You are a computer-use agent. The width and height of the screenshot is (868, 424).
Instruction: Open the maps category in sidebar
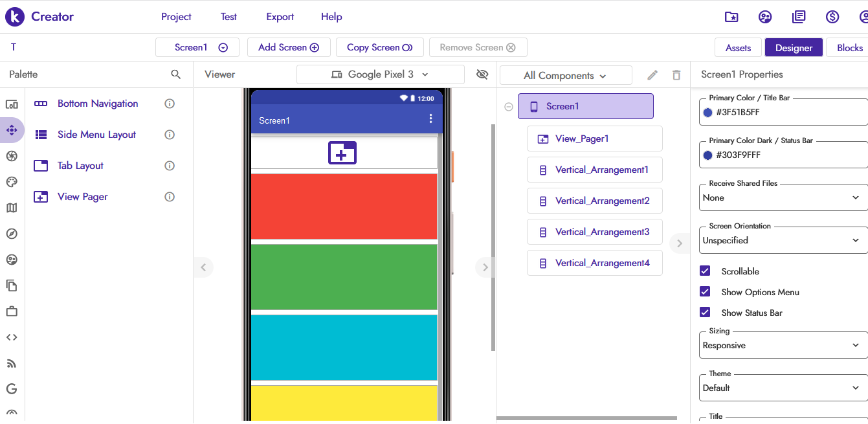click(x=12, y=208)
